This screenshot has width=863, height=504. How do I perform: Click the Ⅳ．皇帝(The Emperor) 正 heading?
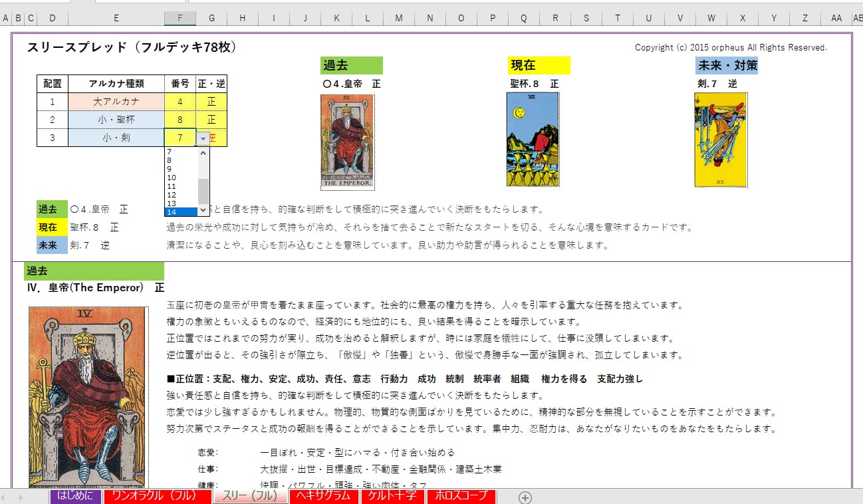(96, 288)
